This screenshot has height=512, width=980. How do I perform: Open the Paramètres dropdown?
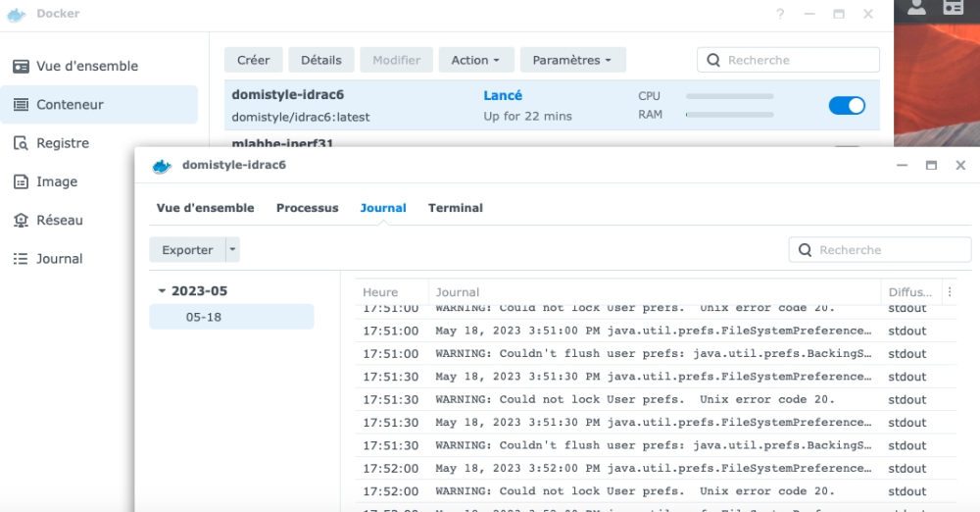point(572,60)
